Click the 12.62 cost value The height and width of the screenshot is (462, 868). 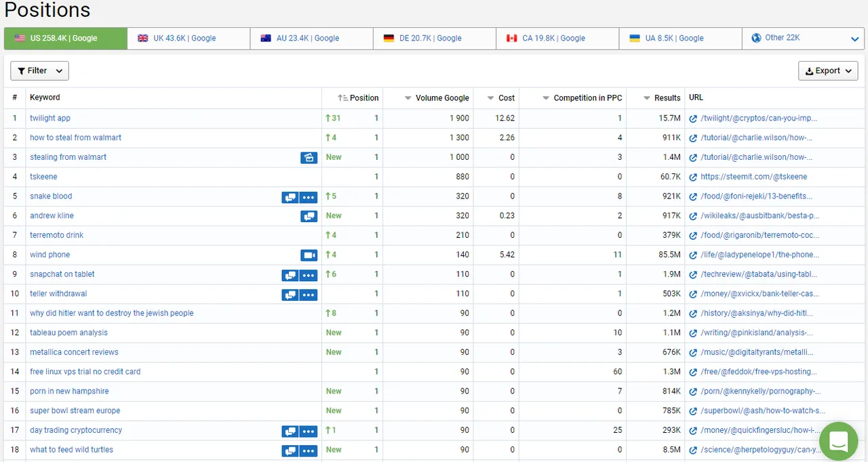pos(505,119)
